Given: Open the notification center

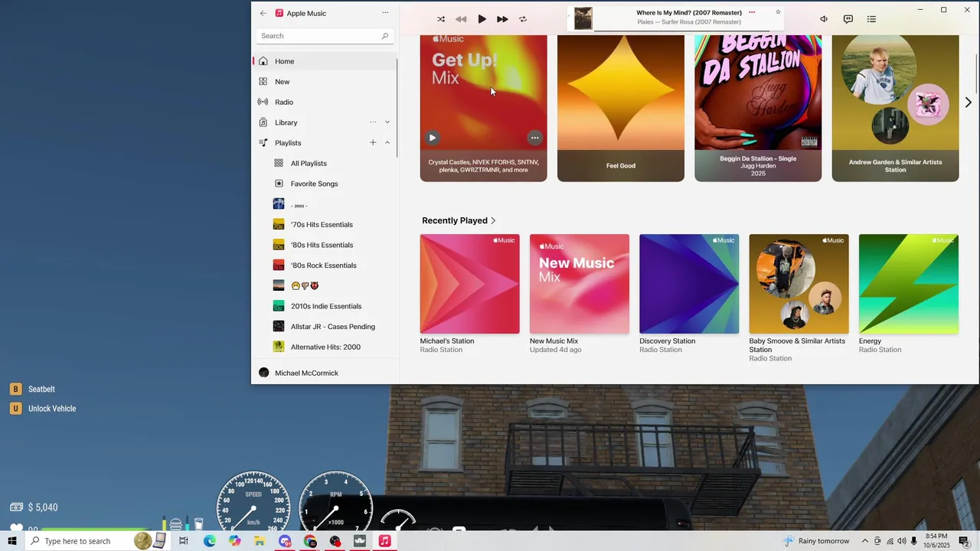Looking at the screenshot, I should tap(964, 541).
